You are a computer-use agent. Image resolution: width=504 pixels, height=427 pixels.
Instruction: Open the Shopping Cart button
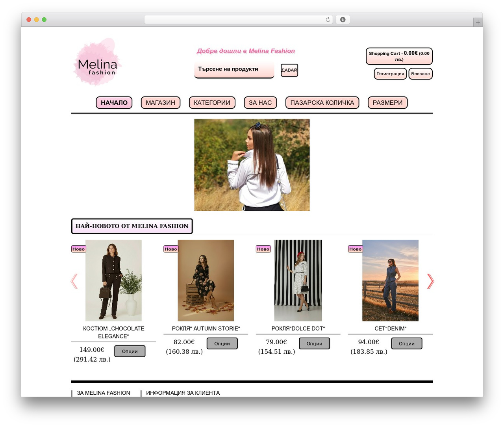coord(399,56)
